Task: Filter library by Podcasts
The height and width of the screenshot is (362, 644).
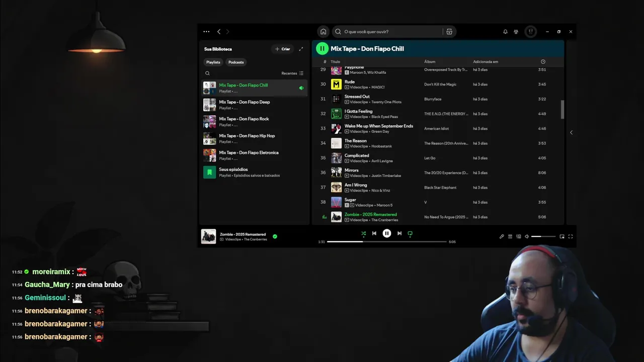Action: point(236,62)
